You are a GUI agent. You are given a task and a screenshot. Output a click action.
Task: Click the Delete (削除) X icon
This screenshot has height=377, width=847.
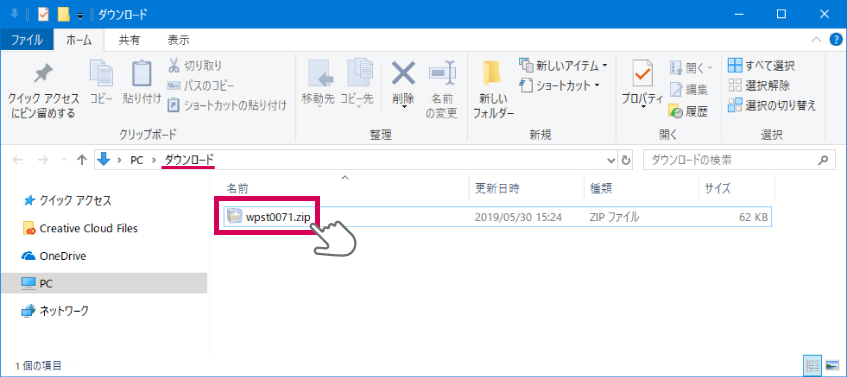click(403, 74)
